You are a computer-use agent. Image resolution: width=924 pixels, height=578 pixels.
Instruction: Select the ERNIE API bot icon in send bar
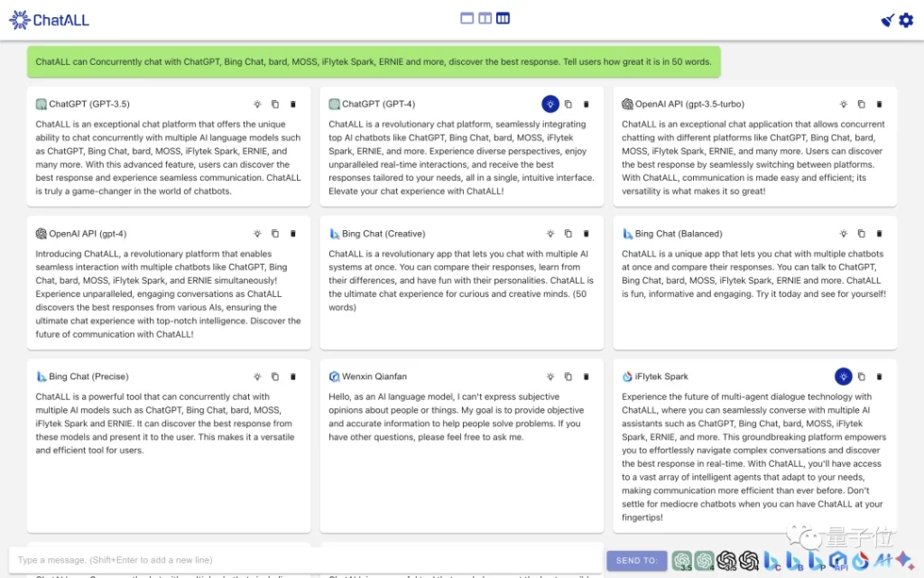click(x=838, y=561)
